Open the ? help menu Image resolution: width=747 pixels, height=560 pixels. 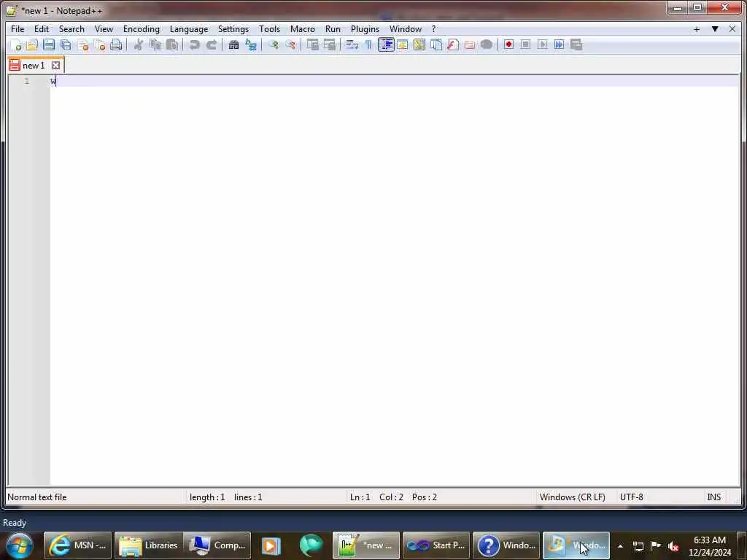[433, 29]
